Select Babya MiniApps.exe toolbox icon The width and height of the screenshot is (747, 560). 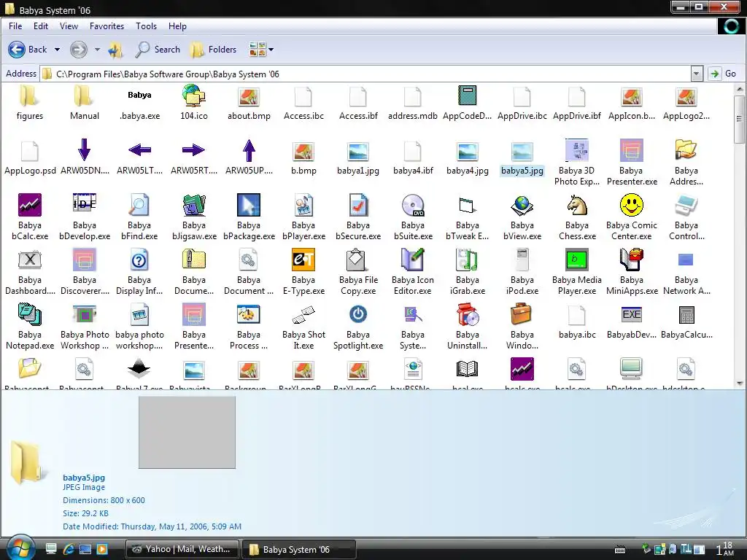632,260
